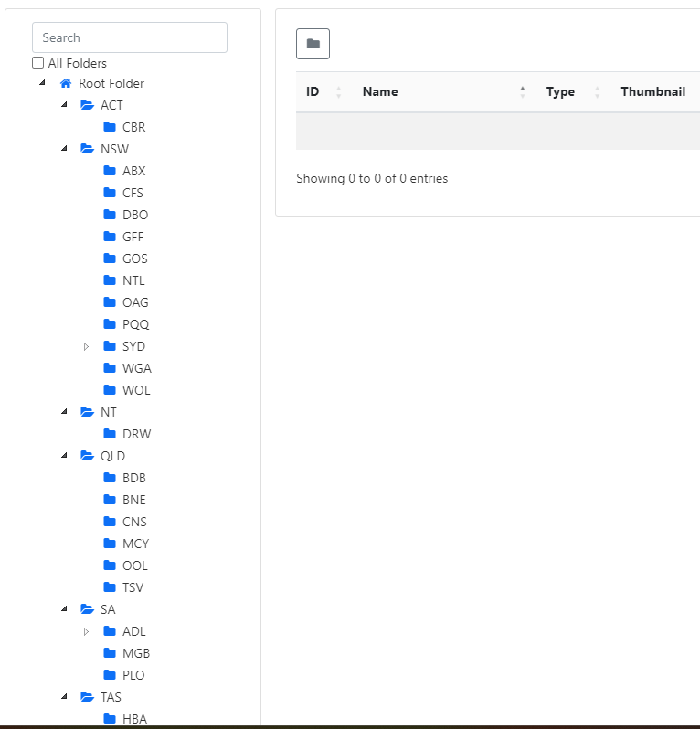Image resolution: width=700 pixels, height=729 pixels.
Task: Focus the folder Search field
Action: point(130,37)
